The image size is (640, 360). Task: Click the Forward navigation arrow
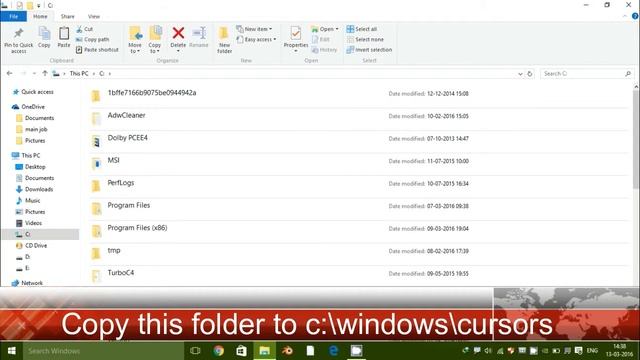(23, 73)
